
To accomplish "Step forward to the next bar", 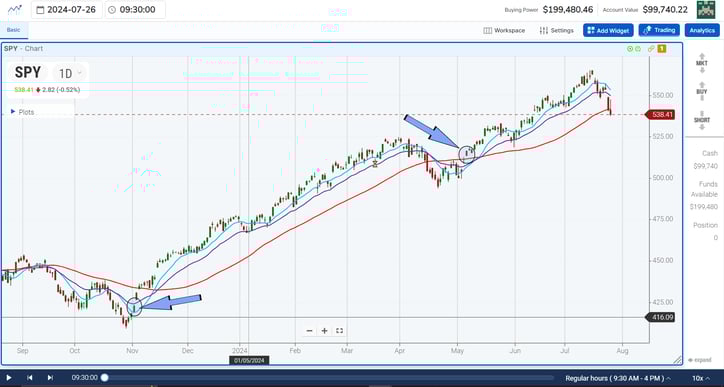I will 50,378.
